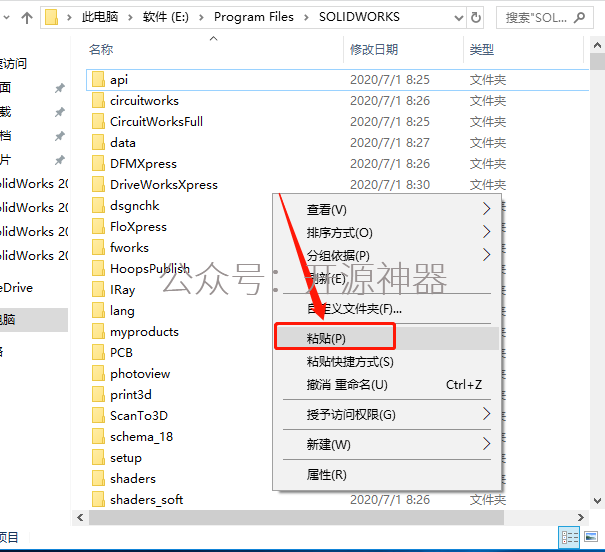Click the SOLIDWORKS breadcrumb
605x552 pixels.
click(x=359, y=17)
